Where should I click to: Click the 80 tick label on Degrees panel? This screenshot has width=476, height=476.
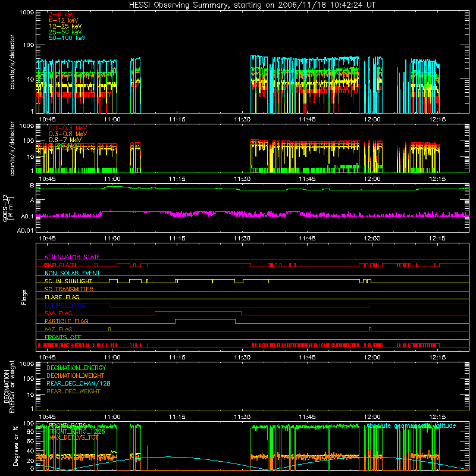click(x=30, y=431)
